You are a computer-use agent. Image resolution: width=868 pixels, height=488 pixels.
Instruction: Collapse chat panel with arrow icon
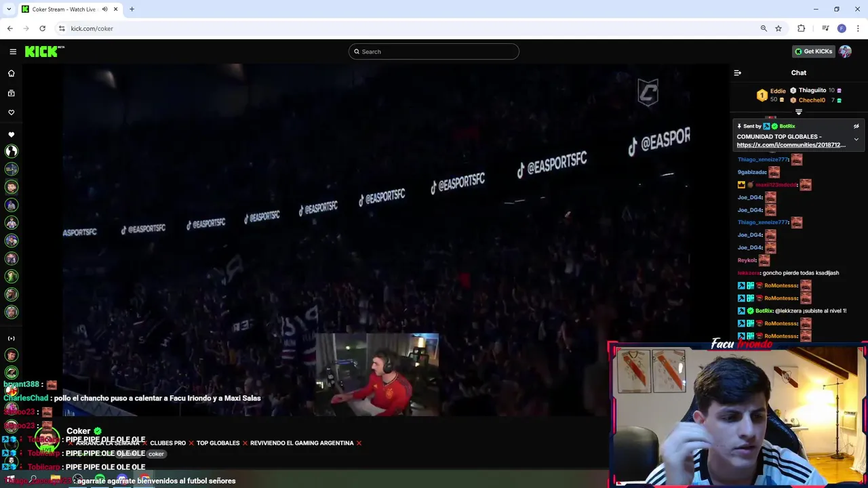(738, 73)
